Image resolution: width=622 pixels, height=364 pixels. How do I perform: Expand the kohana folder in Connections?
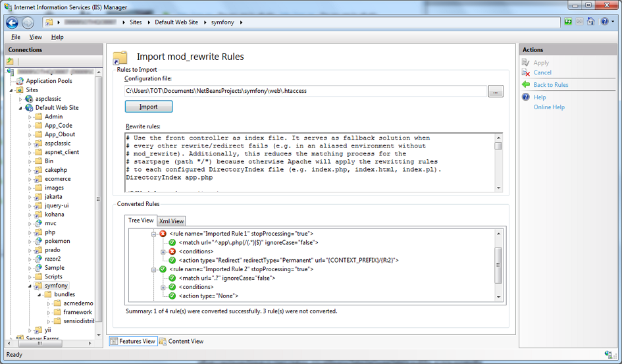tap(30, 215)
